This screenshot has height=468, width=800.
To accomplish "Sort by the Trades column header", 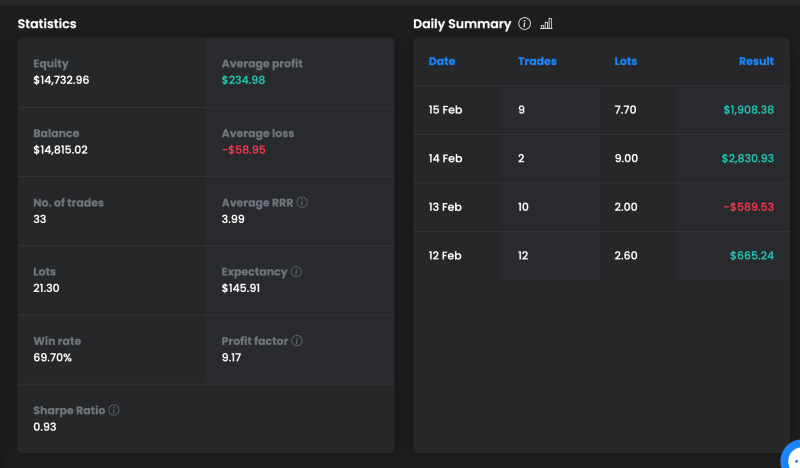I will (537, 62).
